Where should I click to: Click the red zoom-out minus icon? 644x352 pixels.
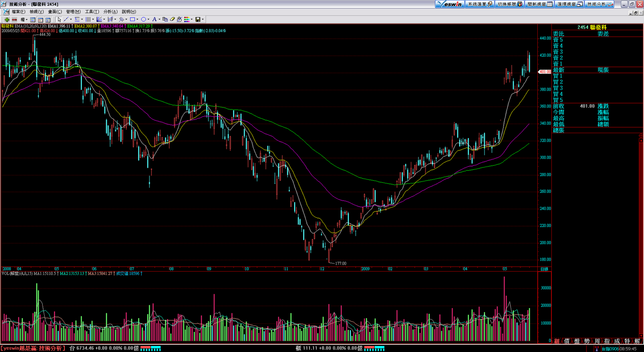[14, 19]
